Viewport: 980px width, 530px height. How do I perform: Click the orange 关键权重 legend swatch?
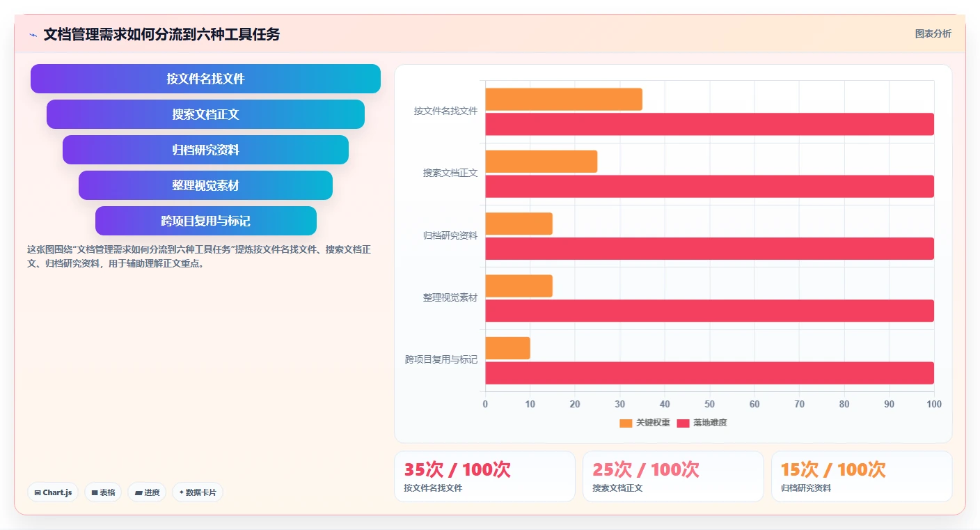click(626, 423)
